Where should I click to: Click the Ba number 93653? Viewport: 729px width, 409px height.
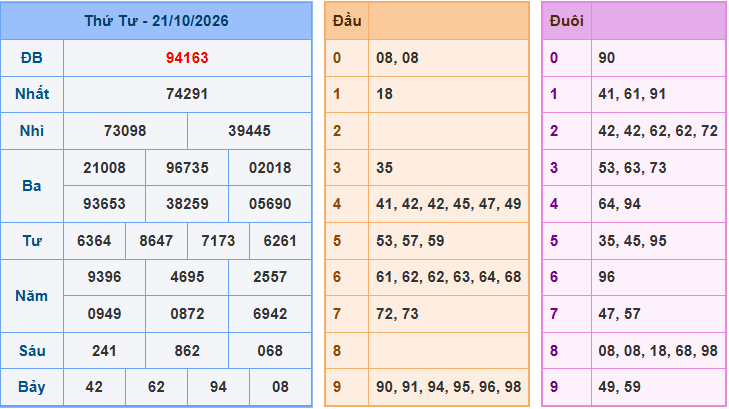click(104, 204)
